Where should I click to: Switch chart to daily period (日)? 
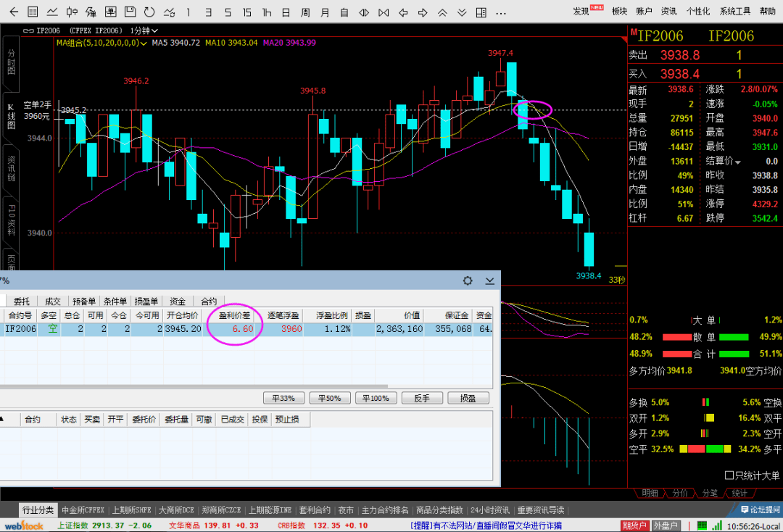(286, 12)
